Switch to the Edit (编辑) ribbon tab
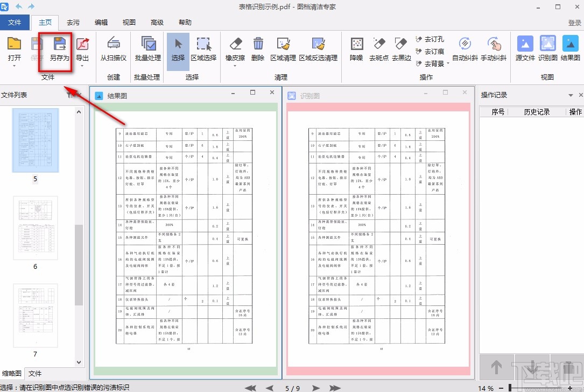Screen dimensions: 584x392 tap(101, 23)
